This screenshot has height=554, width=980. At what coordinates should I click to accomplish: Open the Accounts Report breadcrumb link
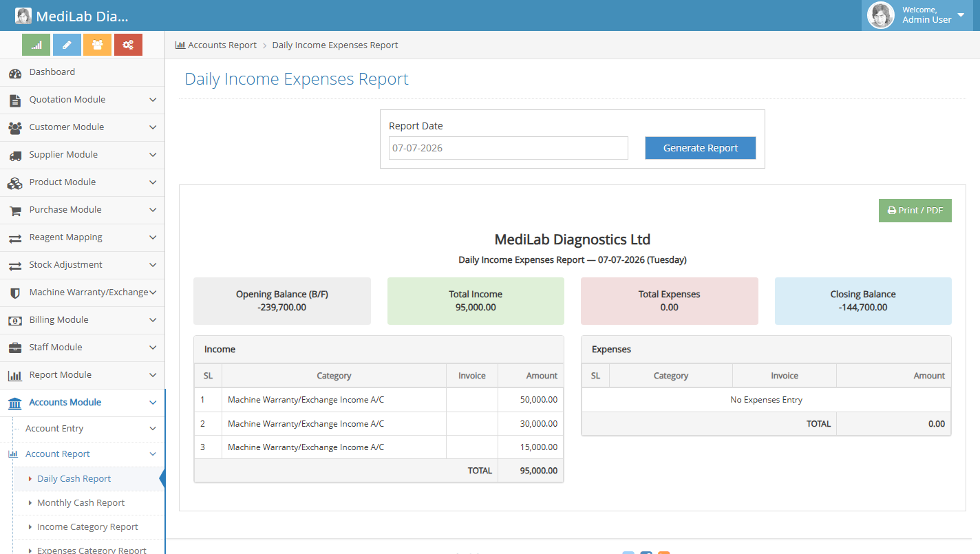[x=222, y=45]
